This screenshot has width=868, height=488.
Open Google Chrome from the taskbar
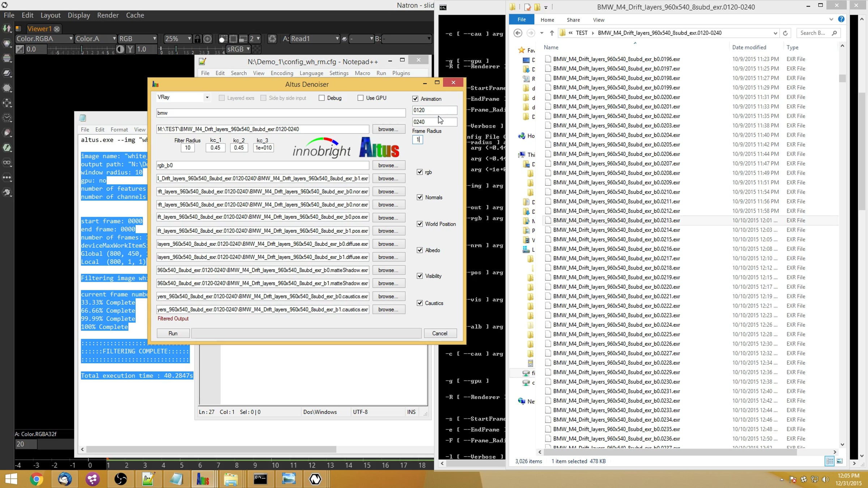[36, 479]
